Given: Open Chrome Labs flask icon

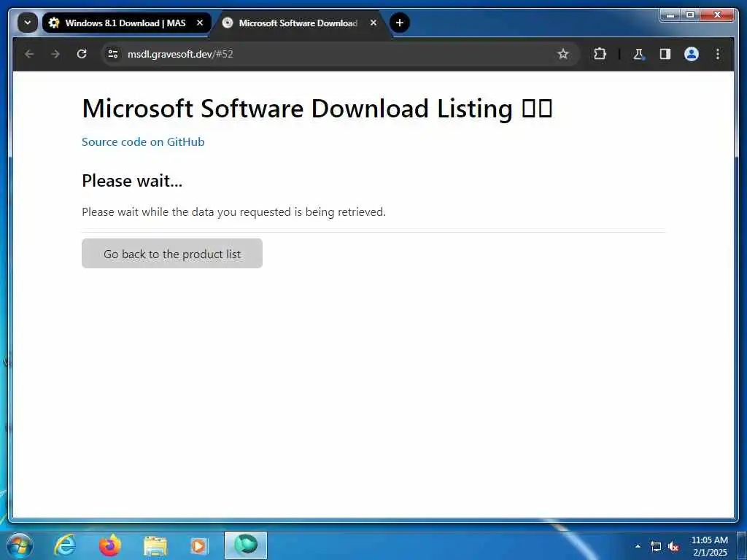Looking at the screenshot, I should pos(638,54).
